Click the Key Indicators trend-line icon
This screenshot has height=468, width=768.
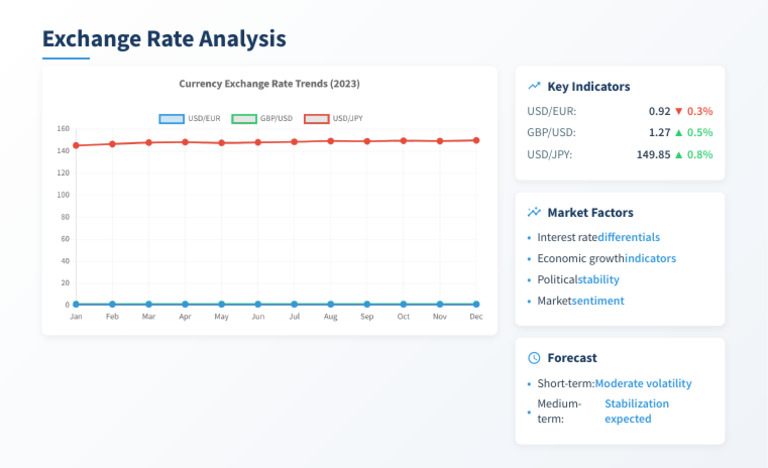click(x=534, y=86)
